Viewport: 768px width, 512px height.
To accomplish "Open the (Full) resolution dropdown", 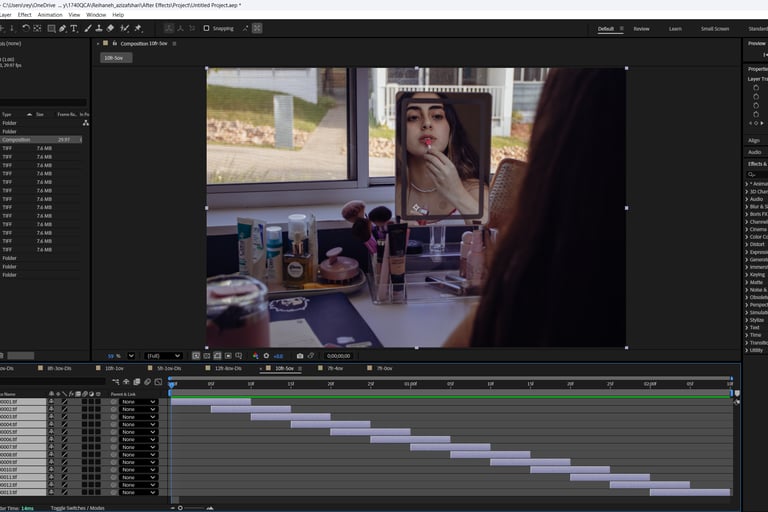I will click(164, 356).
